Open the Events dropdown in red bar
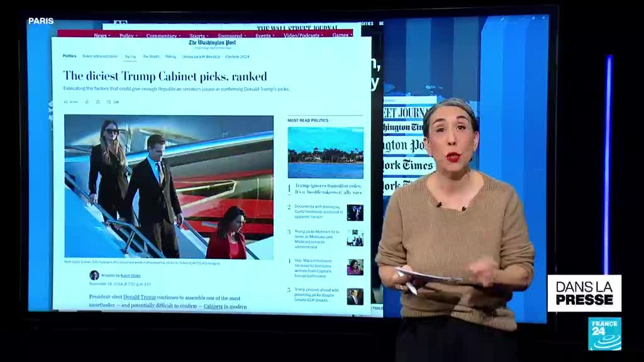 pos(265,36)
